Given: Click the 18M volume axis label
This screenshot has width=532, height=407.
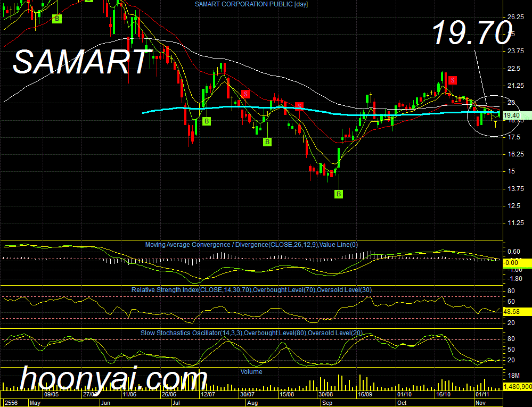Looking at the screenshot, I should (x=513, y=376).
